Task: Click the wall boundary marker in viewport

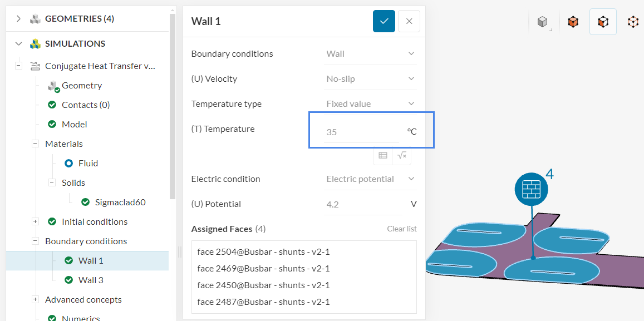Action: (532, 190)
